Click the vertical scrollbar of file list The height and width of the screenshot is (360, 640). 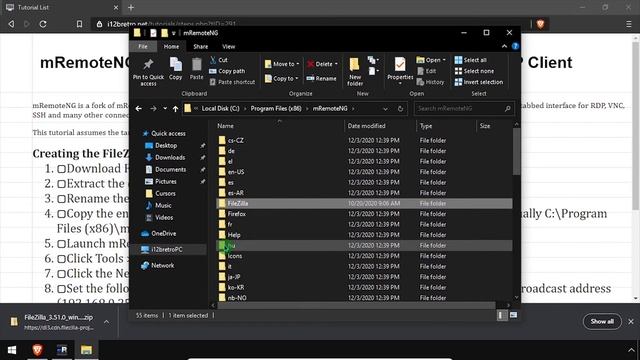[516, 152]
